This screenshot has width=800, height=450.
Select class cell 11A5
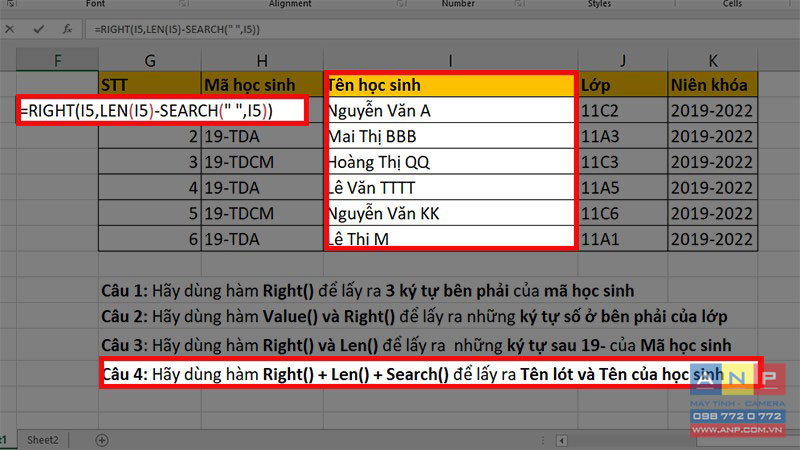tap(622, 187)
